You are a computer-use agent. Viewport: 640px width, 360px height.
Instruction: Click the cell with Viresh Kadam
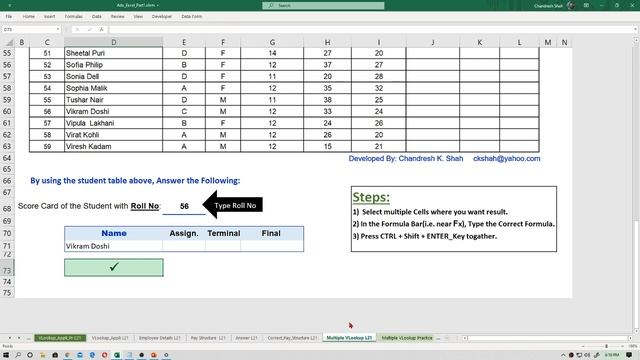tap(113, 146)
